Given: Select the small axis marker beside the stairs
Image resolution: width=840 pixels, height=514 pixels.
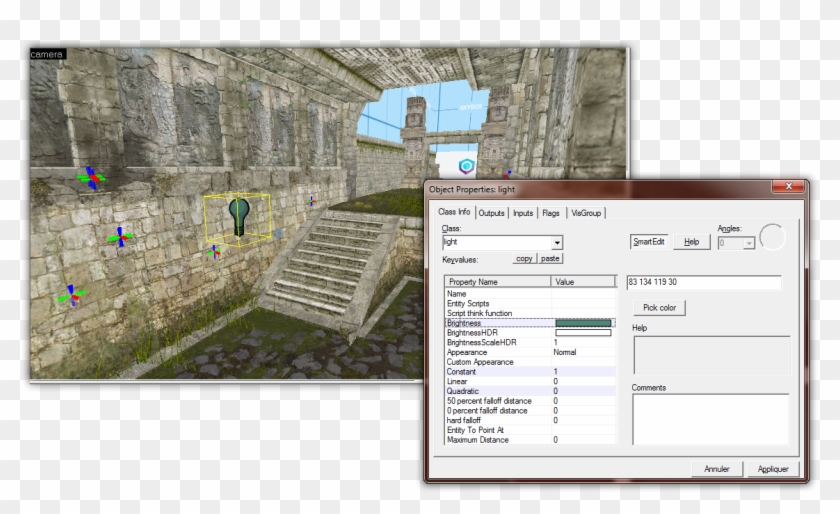Looking at the screenshot, I should (311, 200).
